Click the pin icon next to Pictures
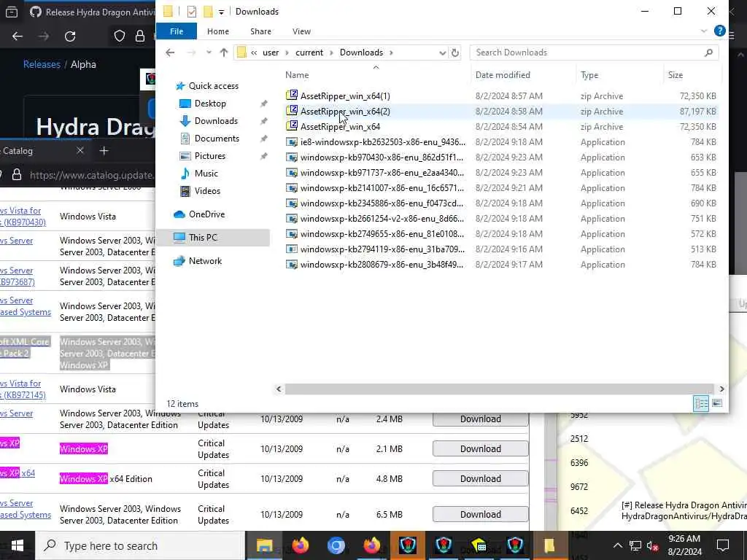The image size is (747, 560). tap(263, 156)
